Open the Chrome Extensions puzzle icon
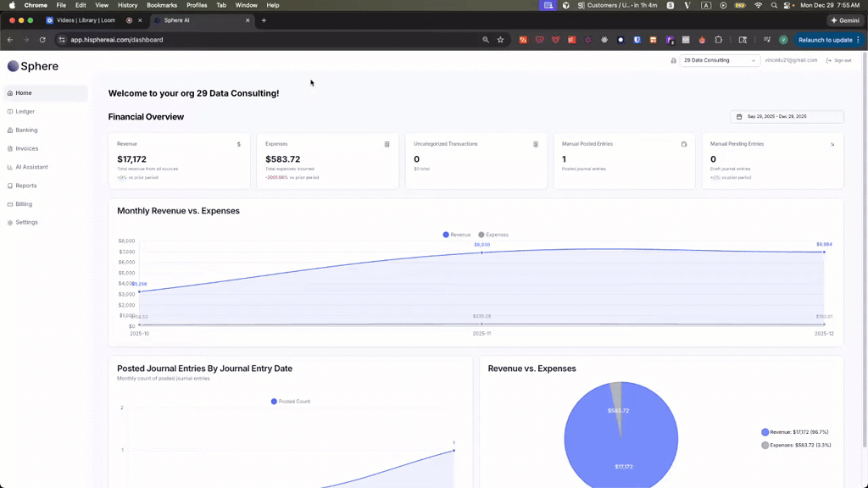This screenshot has height=488, width=868. coord(719,40)
